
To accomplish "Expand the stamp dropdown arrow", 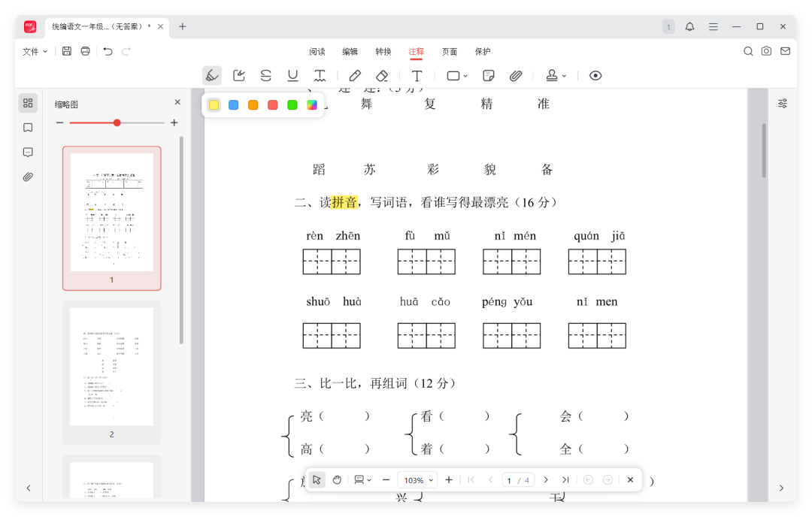I will pyautogui.click(x=564, y=76).
